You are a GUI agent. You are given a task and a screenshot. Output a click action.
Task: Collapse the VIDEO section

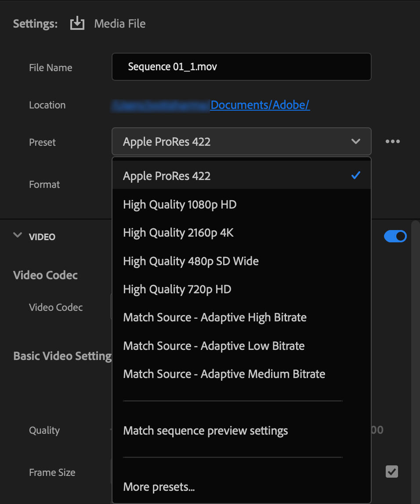click(17, 236)
